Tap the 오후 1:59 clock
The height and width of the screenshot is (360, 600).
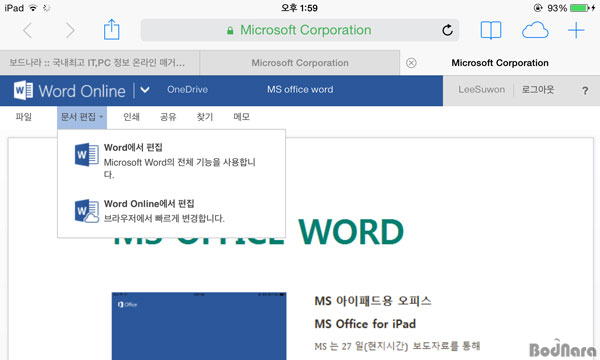pyautogui.click(x=299, y=8)
